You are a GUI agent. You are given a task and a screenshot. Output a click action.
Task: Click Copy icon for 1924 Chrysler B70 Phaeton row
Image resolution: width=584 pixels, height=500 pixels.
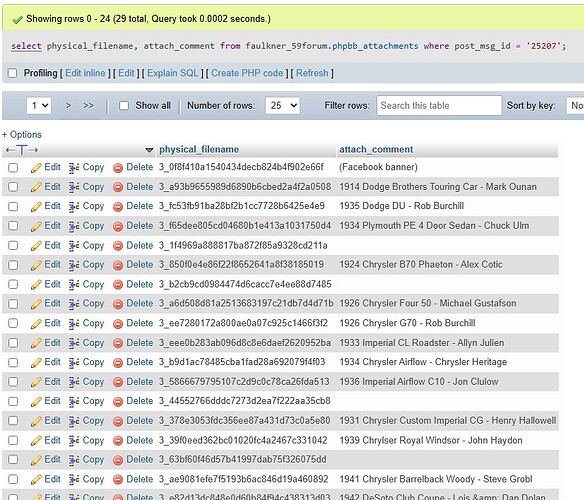click(74, 265)
